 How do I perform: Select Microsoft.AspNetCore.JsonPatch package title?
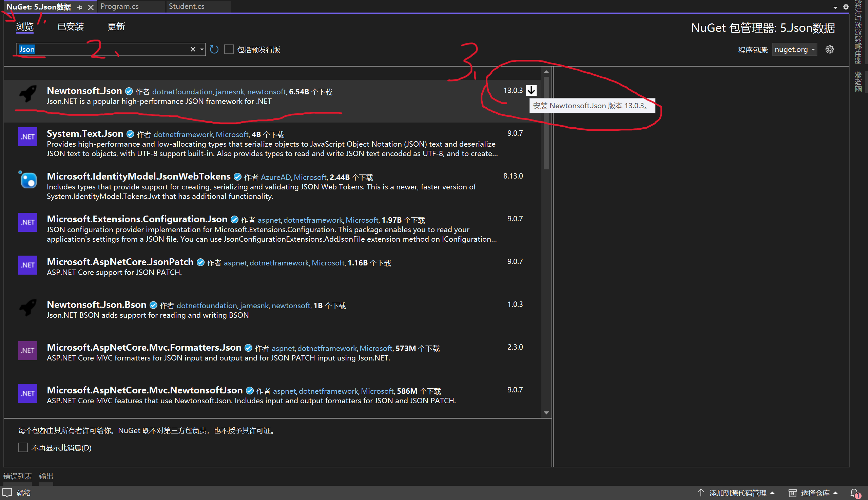120,262
